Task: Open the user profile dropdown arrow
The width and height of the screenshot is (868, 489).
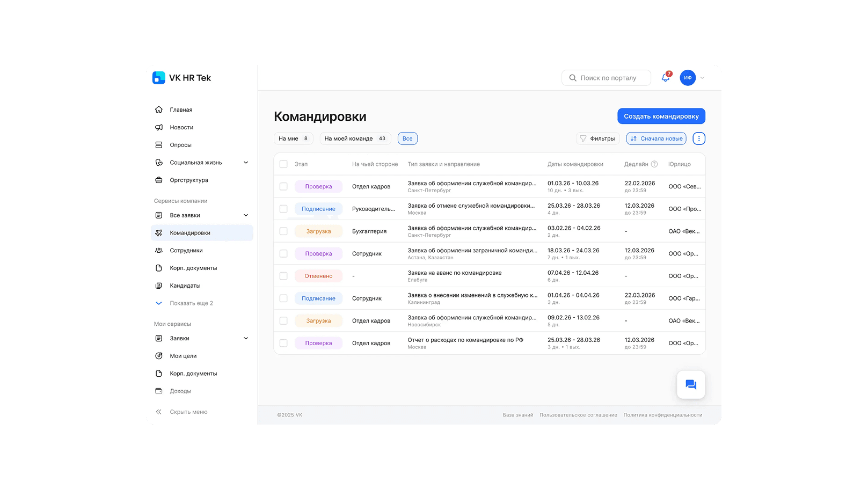Action: (x=702, y=78)
